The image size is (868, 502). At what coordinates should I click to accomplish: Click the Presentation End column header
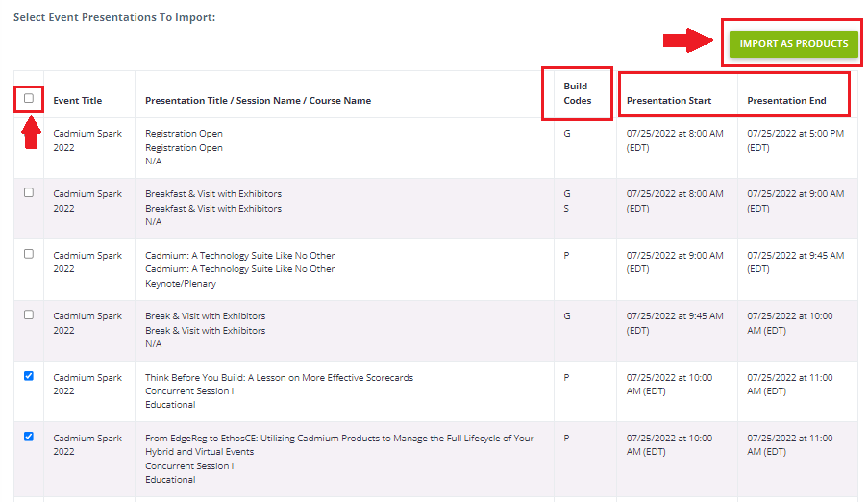786,101
